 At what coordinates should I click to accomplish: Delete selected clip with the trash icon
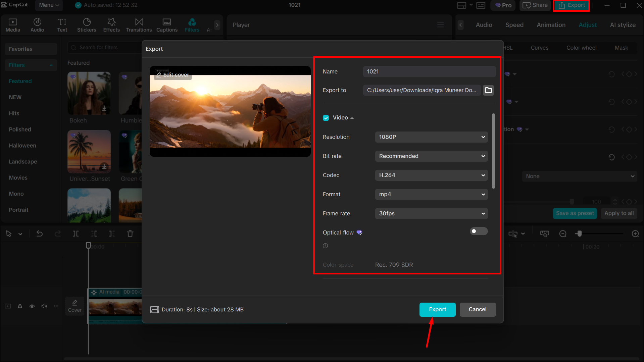click(x=130, y=234)
